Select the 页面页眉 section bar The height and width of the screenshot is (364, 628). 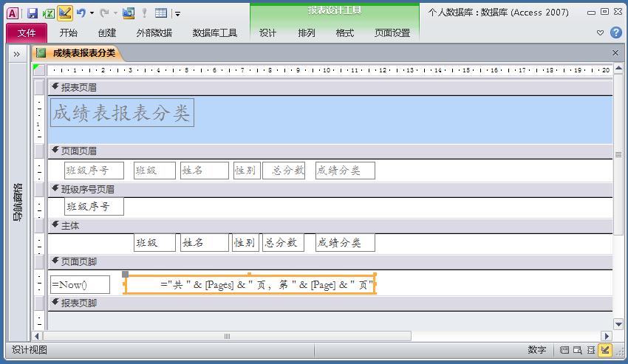tap(330, 151)
